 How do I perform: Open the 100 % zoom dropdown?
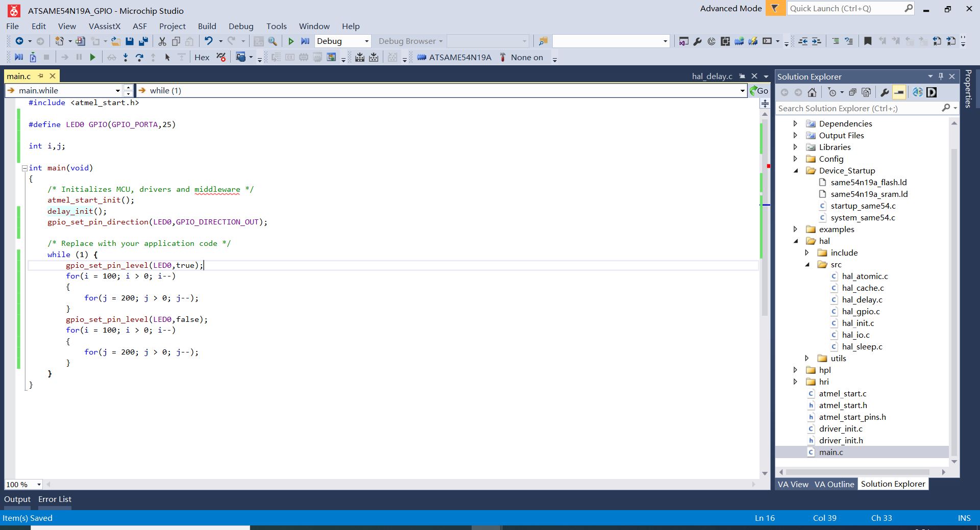click(39, 485)
